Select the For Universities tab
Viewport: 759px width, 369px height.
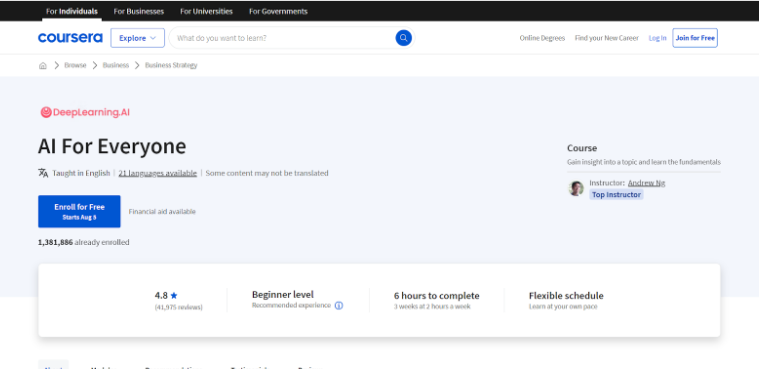[206, 11]
